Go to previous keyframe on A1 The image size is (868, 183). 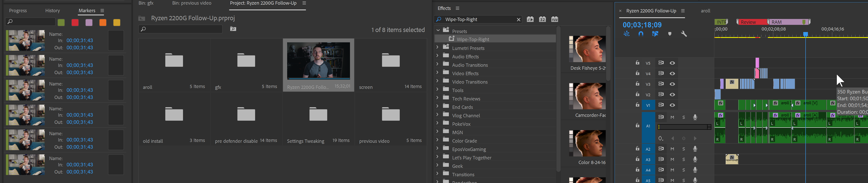tap(673, 139)
